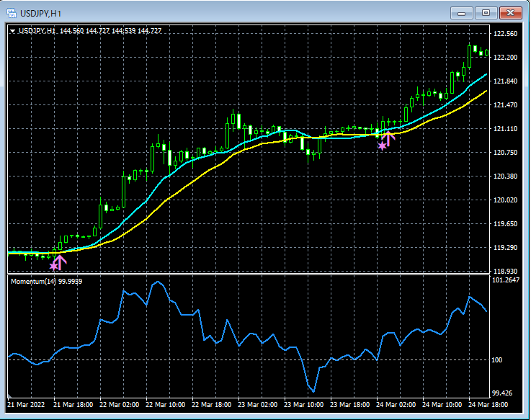Viewport: 531px width, 420px height.
Task: Click the 22 Mar 10:00 time label
Action: (165, 404)
